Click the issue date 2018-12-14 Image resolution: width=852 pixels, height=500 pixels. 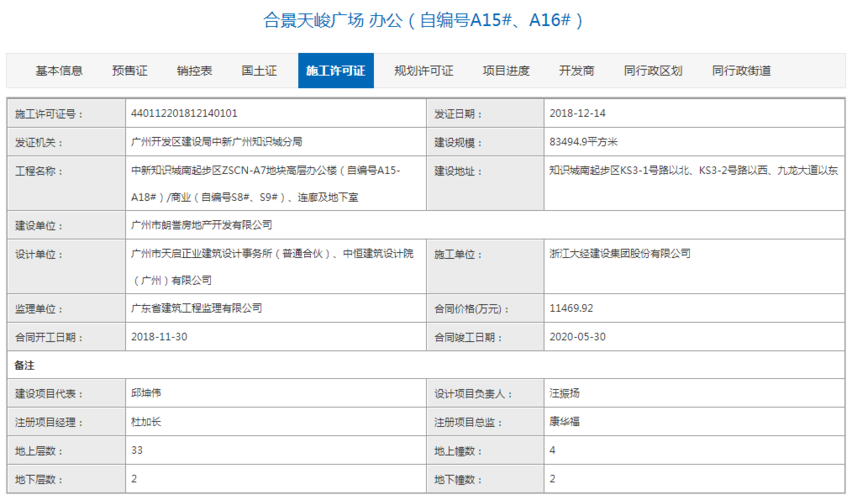pyautogui.click(x=577, y=114)
